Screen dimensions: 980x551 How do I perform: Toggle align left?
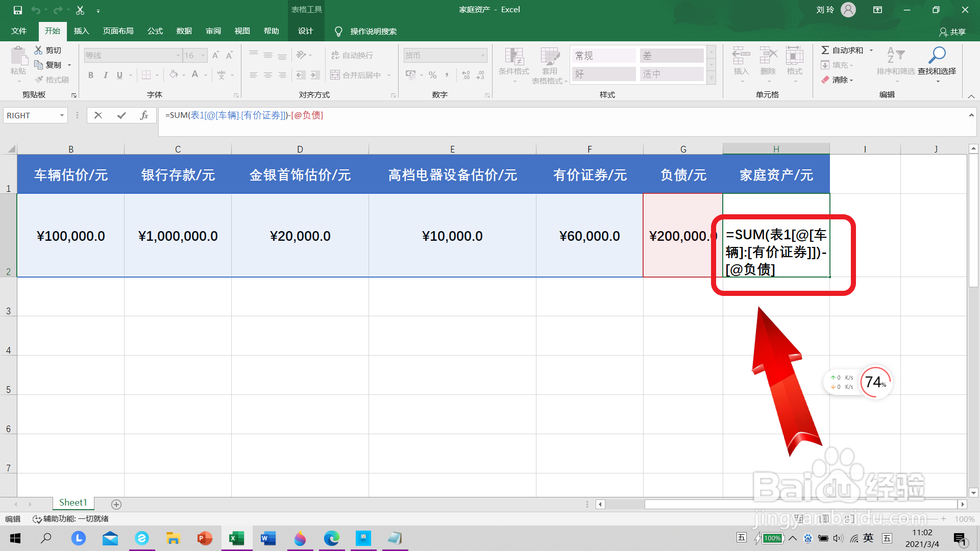tap(254, 75)
